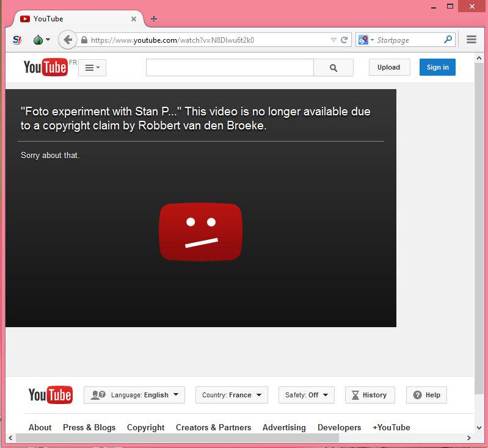Open the YouTube guide hamburger menu
Screen dimensions: 488x448
click(x=92, y=68)
